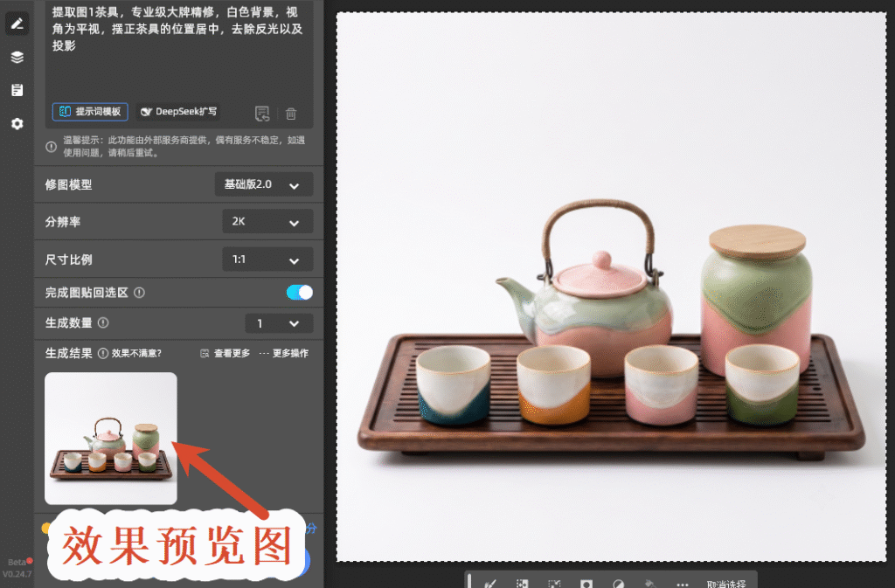Image resolution: width=895 pixels, height=588 pixels.
Task: Open the saved records icon in sidebar
Action: (x=17, y=90)
